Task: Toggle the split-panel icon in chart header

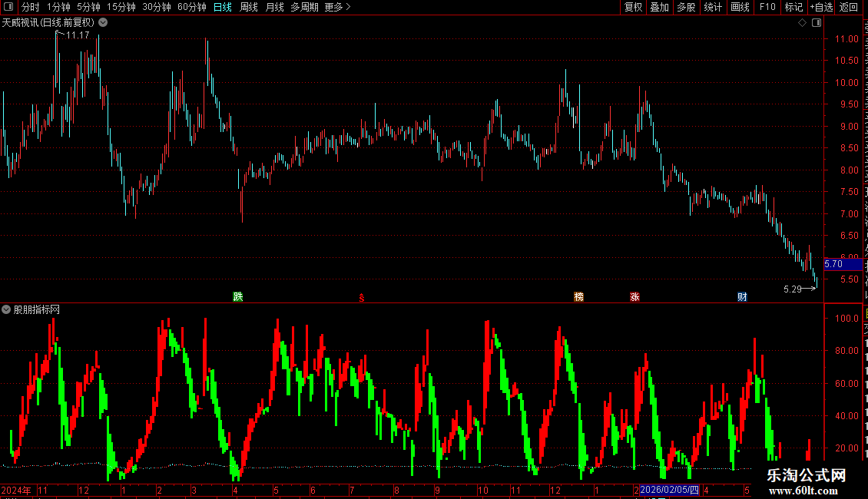Action: (817, 23)
